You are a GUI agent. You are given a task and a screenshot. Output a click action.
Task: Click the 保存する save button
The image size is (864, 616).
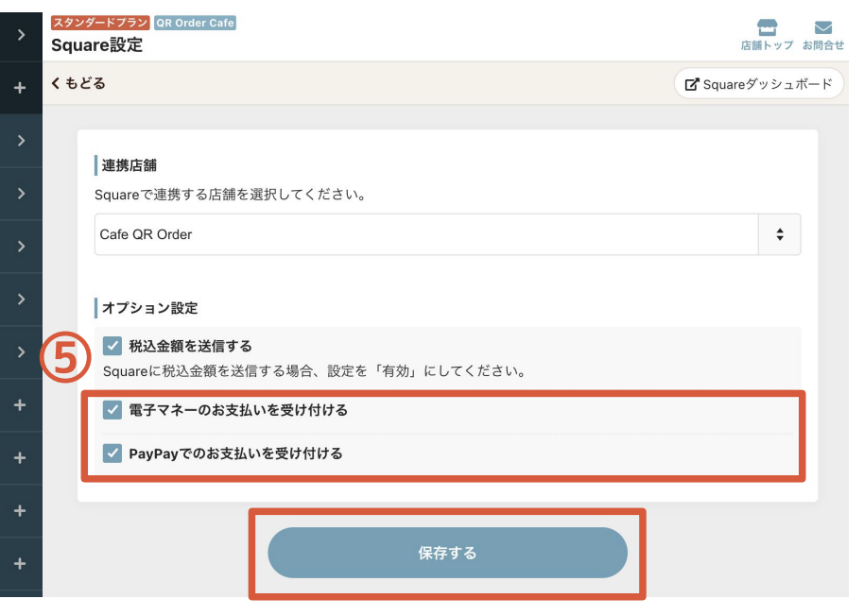[447, 553]
